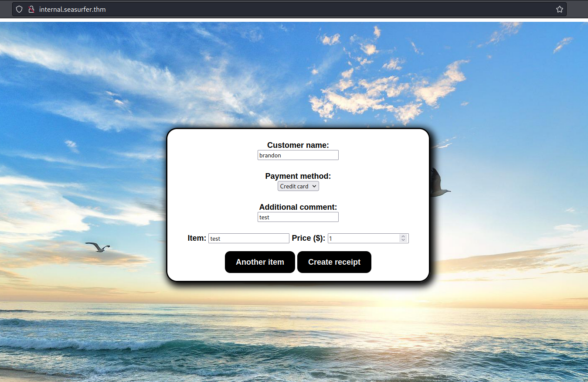Submit the form with Create receipt

pos(334,262)
